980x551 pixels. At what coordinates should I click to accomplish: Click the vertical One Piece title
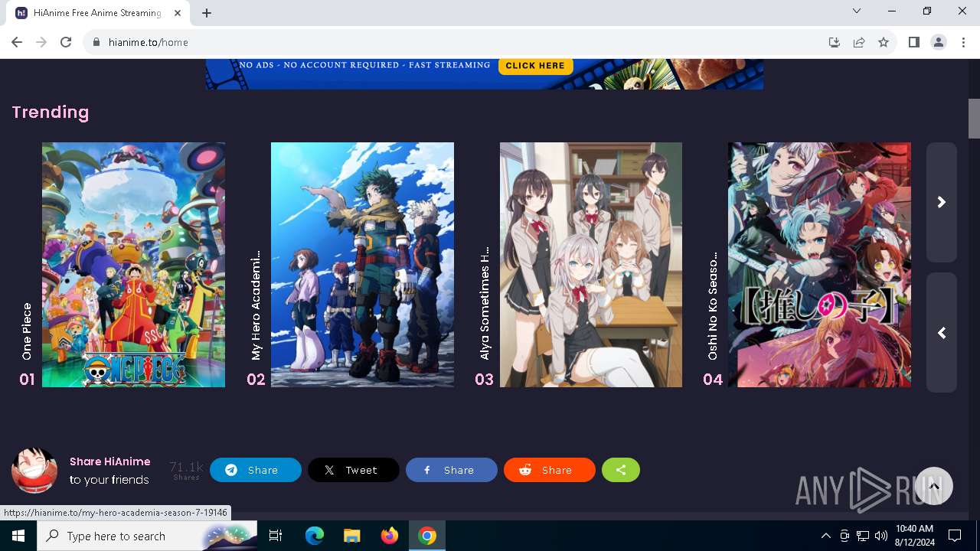[27, 331]
